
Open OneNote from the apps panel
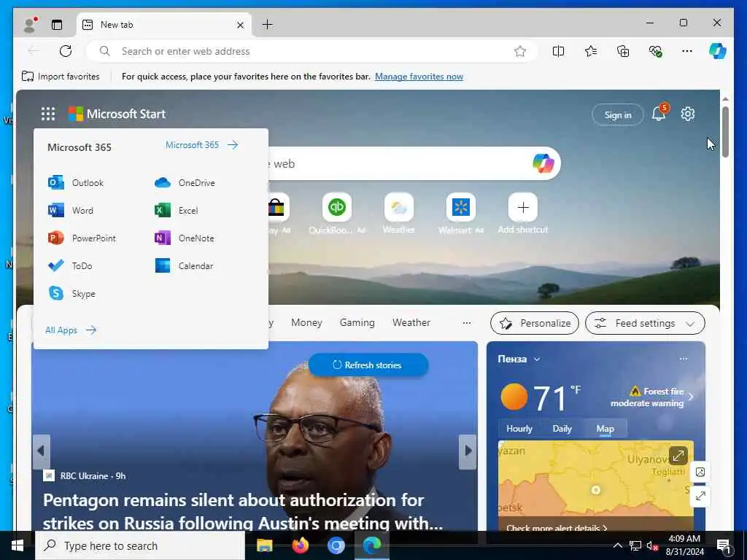coord(185,238)
